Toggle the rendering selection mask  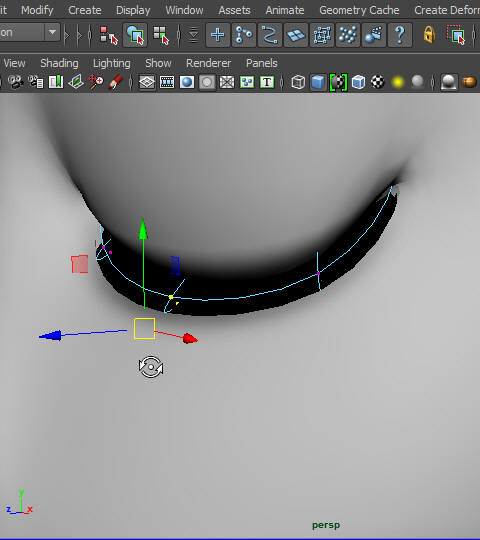pyautogui.click(x=374, y=35)
